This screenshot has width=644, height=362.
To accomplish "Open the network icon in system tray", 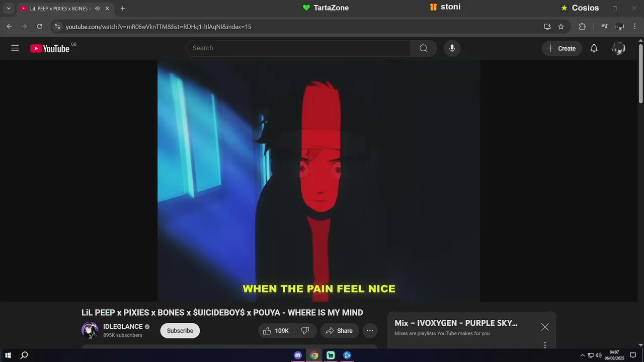I will [591, 355].
